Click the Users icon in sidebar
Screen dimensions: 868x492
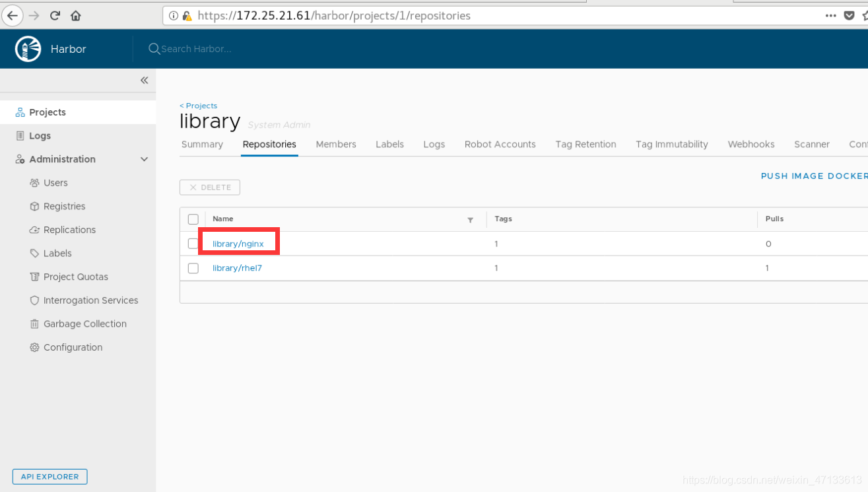(x=34, y=183)
